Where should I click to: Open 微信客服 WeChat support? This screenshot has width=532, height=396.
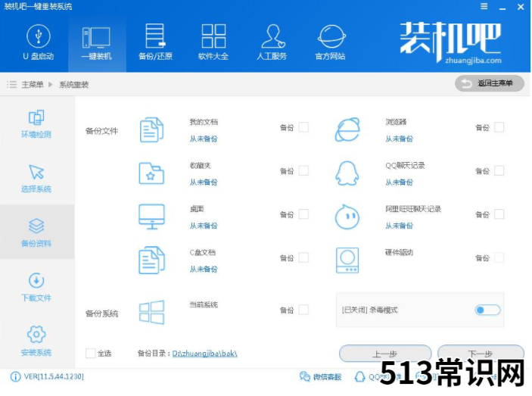(320, 376)
